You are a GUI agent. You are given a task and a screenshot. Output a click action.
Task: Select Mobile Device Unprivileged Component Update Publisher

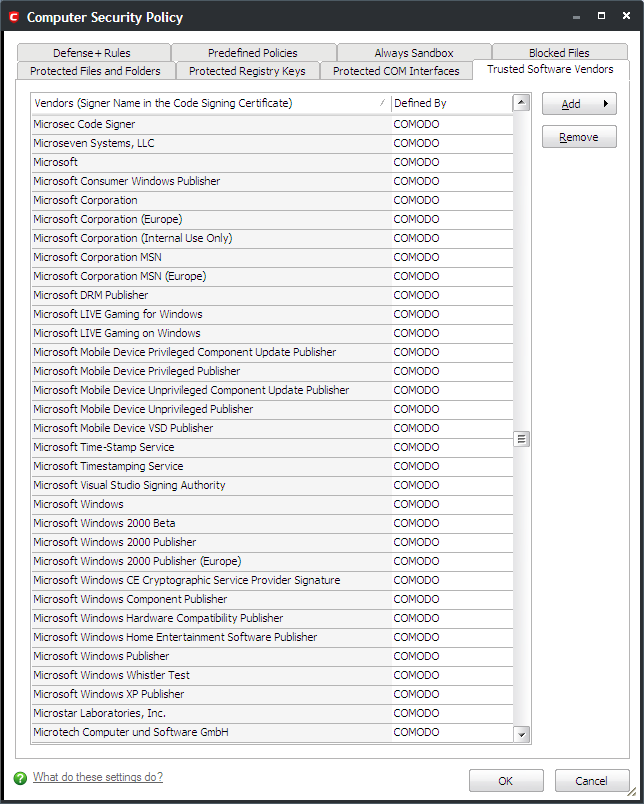click(x=272, y=390)
